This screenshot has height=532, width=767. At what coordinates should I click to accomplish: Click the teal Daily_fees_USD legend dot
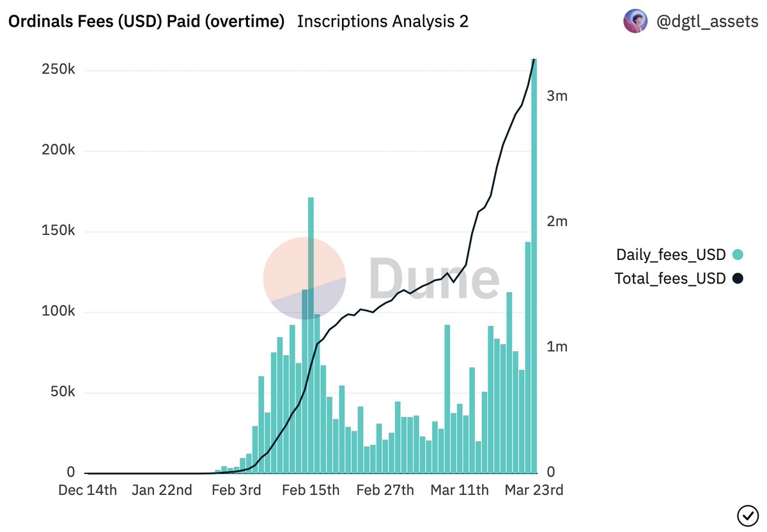[738, 255]
